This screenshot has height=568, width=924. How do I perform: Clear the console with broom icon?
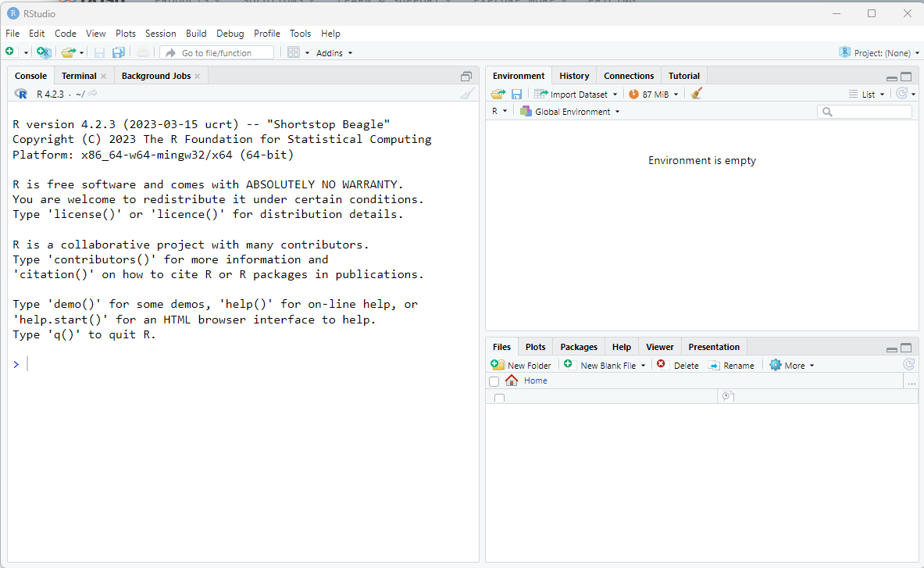tap(467, 94)
